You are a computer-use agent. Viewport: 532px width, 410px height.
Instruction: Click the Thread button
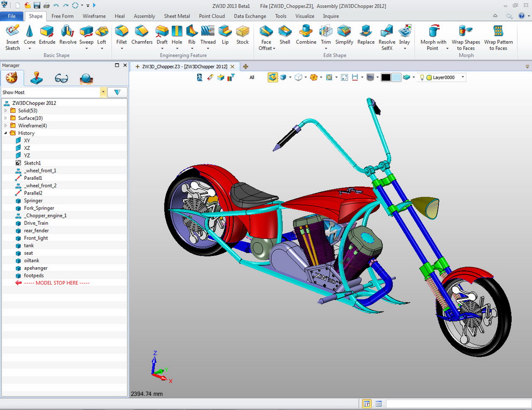click(208, 35)
